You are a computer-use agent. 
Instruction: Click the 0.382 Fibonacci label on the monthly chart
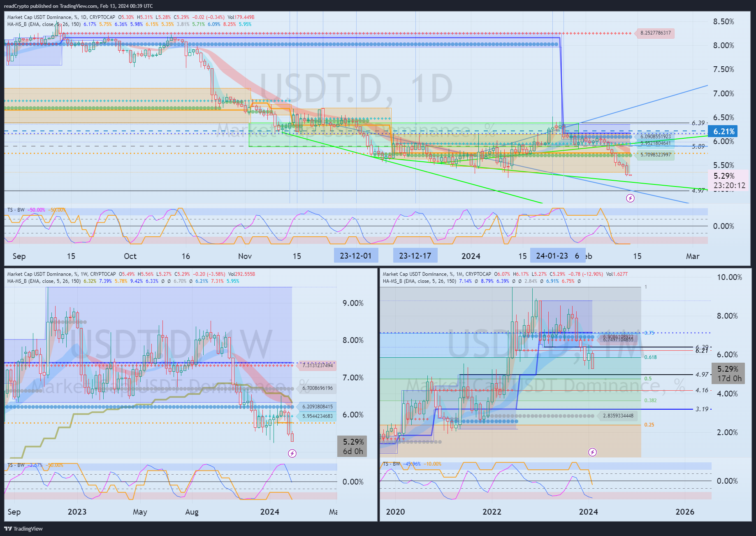[650, 401]
